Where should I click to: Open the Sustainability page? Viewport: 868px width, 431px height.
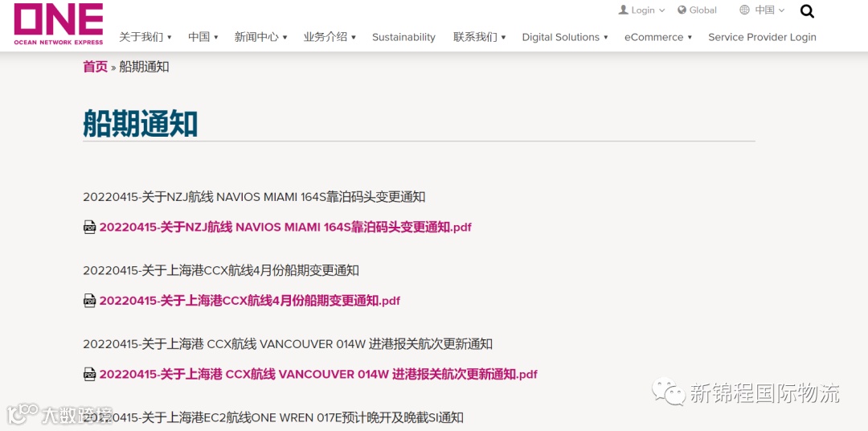click(x=403, y=37)
